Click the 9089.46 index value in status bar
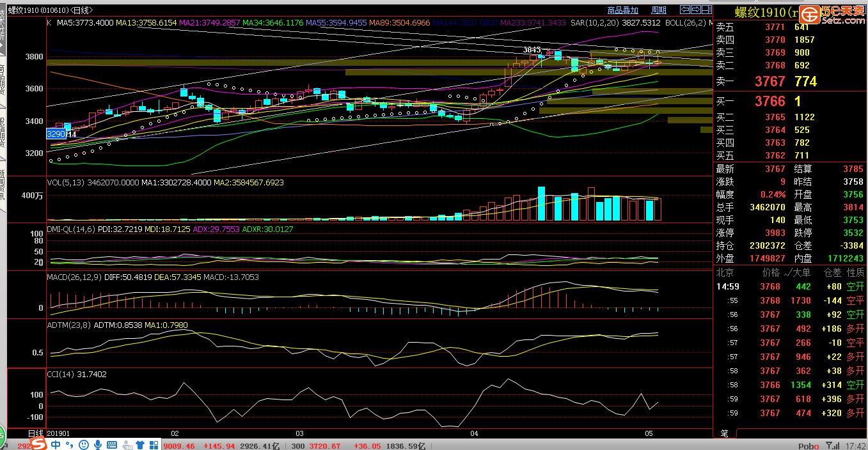 [179, 446]
